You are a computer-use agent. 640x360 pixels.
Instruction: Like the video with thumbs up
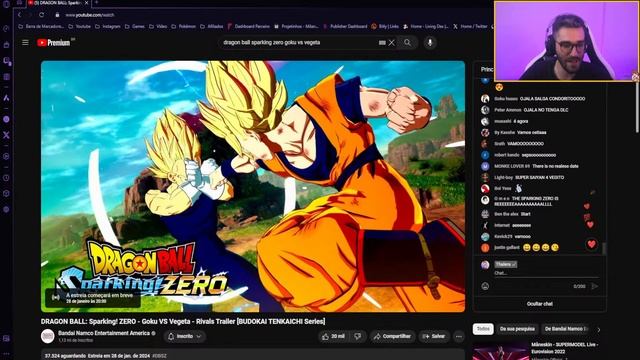(334, 336)
